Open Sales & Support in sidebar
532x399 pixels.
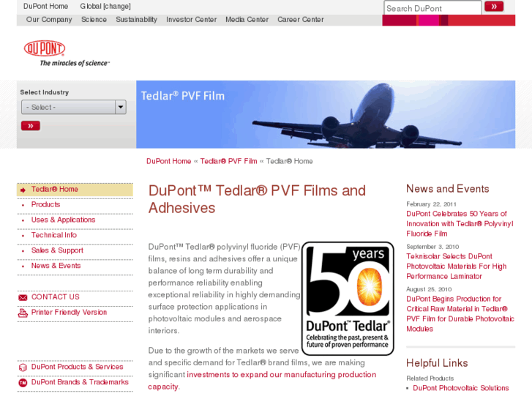(57, 250)
